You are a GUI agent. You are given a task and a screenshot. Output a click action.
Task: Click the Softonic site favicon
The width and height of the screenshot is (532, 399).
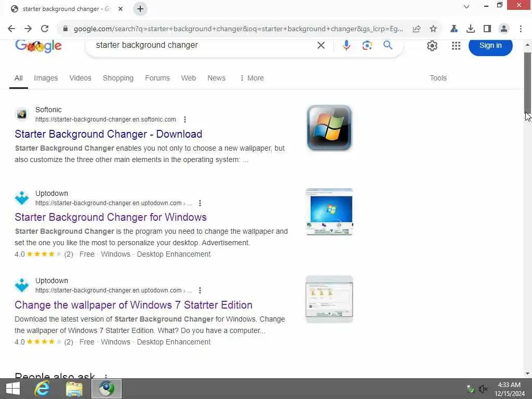(22, 114)
